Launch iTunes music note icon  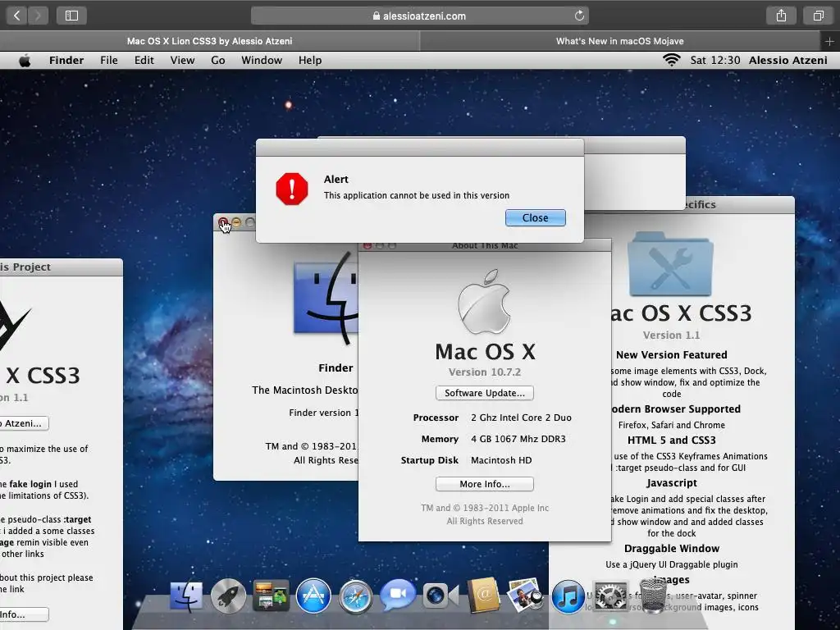tap(568, 596)
